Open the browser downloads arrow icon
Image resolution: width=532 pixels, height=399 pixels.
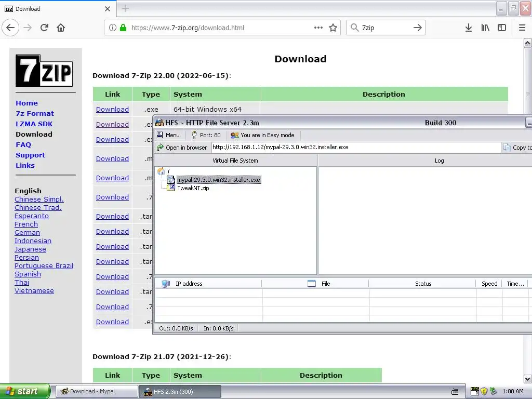pyautogui.click(x=469, y=28)
